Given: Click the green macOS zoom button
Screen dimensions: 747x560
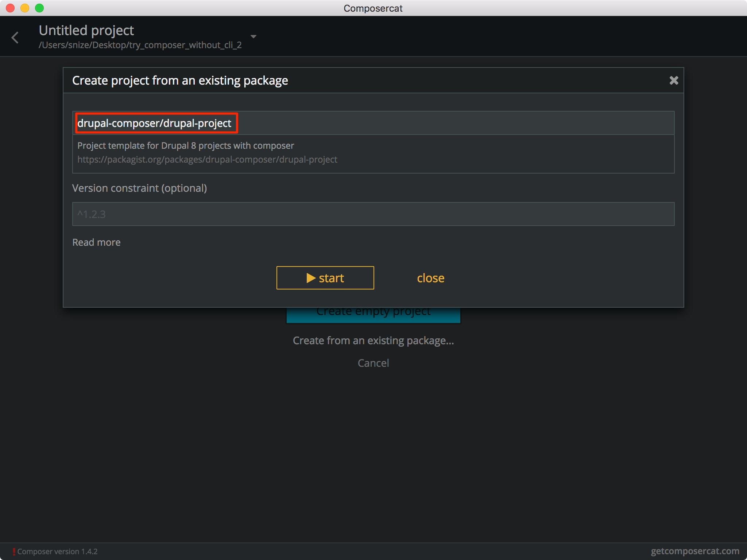Looking at the screenshot, I should point(39,8).
